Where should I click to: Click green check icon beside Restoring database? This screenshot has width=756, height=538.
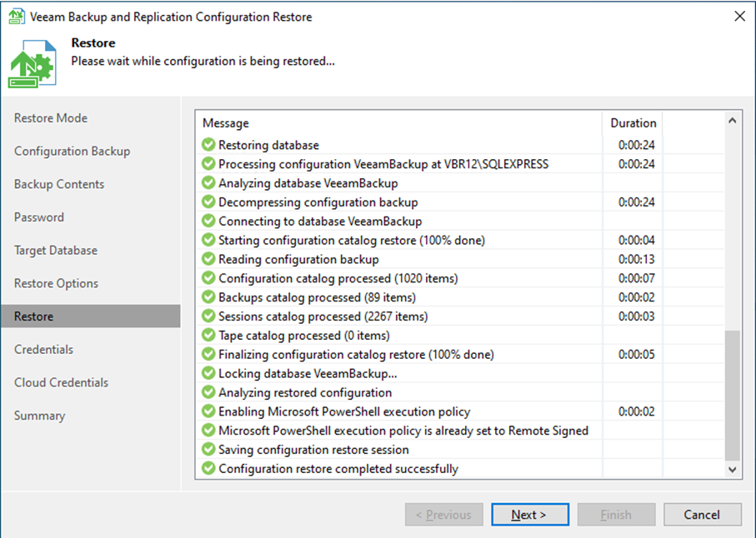[x=208, y=145]
